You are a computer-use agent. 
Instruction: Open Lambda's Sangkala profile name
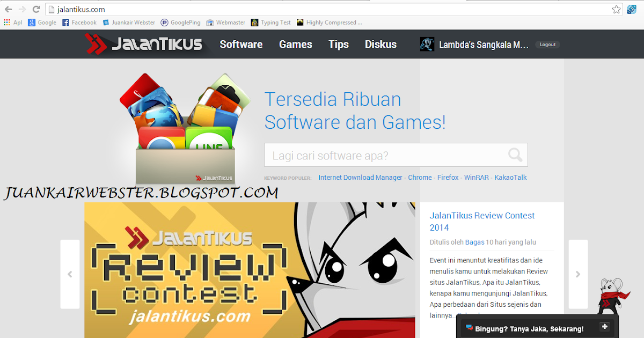[x=484, y=45]
